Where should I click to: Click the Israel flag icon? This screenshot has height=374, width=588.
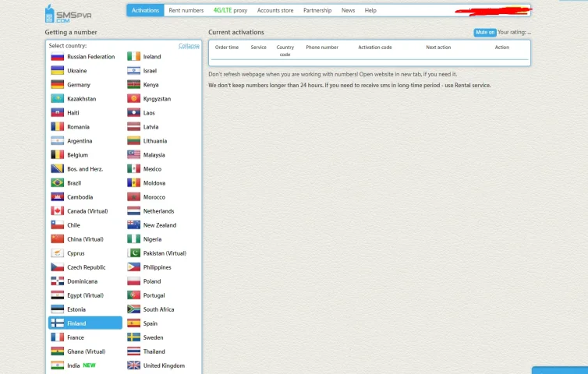[133, 70]
